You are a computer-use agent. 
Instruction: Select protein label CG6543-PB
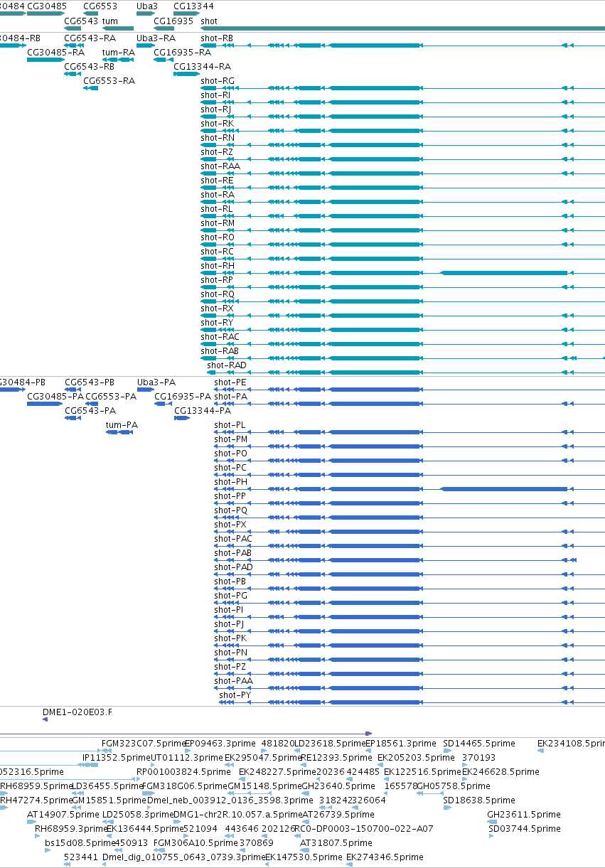(90, 382)
